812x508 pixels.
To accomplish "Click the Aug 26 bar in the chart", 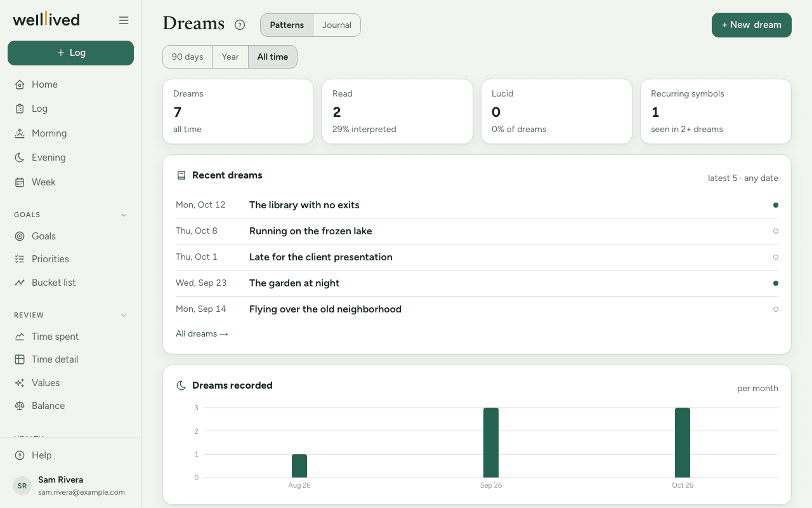I will [x=299, y=465].
